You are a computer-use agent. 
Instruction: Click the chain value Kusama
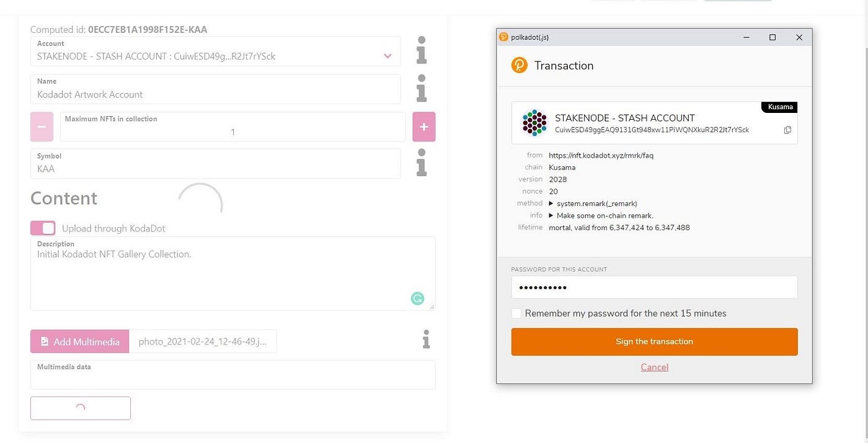562,168
